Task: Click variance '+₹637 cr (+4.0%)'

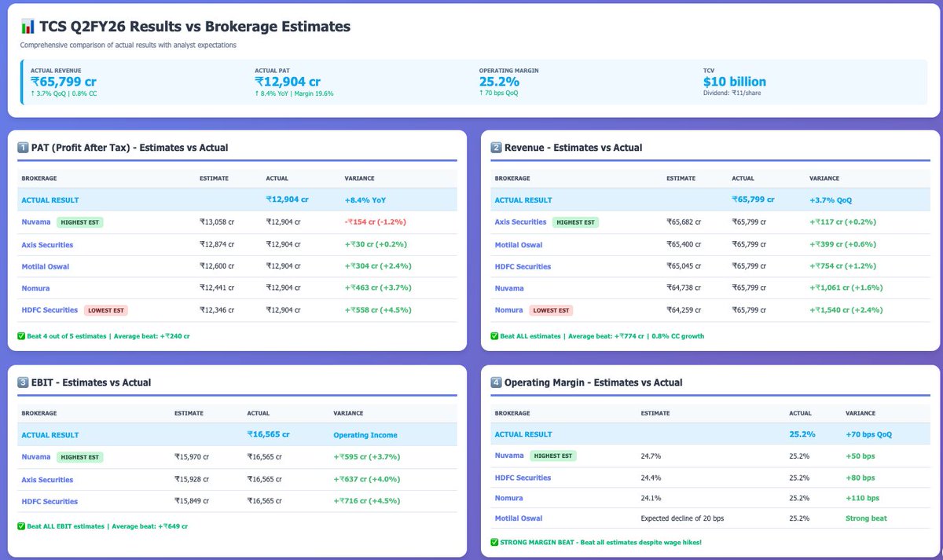Action: pyautogui.click(x=367, y=479)
